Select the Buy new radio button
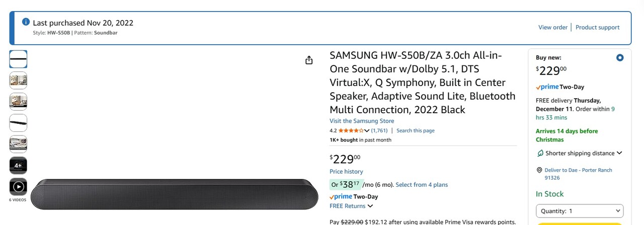644x225 pixels. click(x=620, y=58)
